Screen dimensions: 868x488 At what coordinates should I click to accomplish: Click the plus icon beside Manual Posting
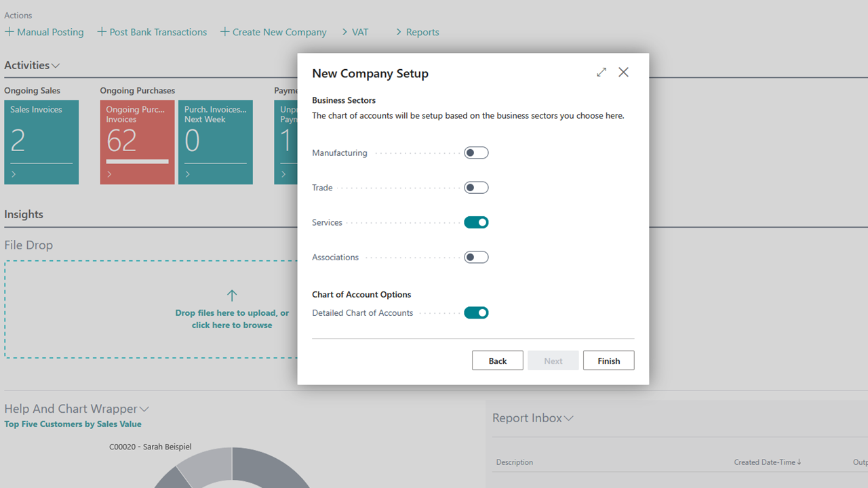[x=9, y=32]
